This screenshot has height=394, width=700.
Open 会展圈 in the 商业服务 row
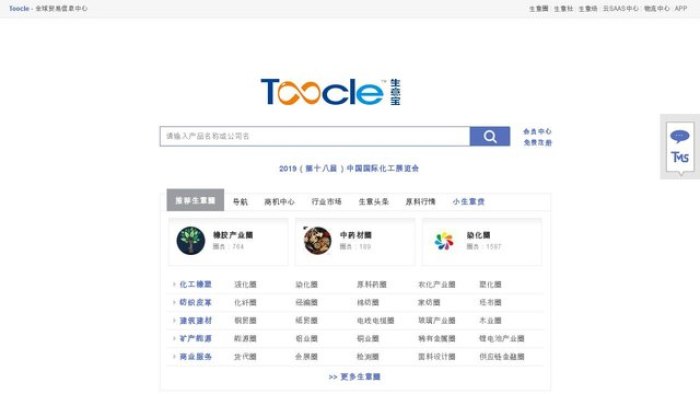[306, 357]
